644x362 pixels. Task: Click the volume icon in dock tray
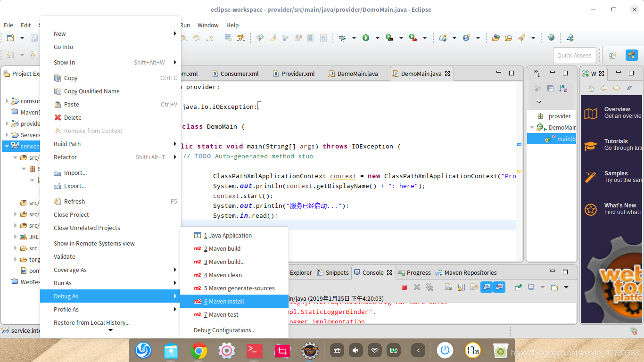pyautogui.click(x=356, y=350)
